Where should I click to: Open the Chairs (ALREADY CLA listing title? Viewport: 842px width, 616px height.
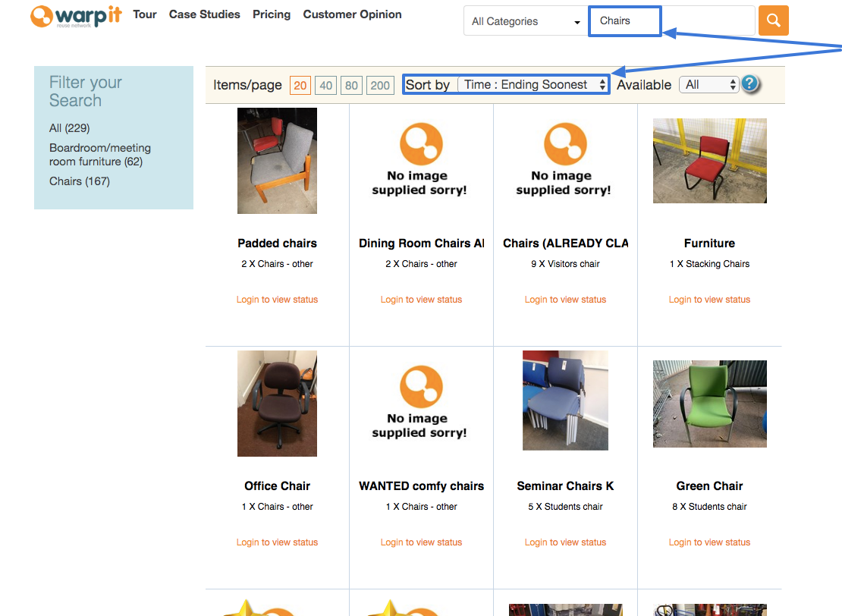point(565,244)
